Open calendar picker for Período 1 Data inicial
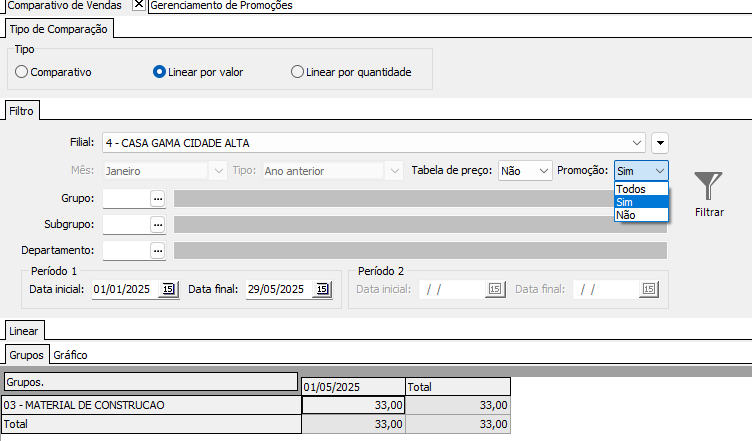752x441 pixels. (x=169, y=289)
